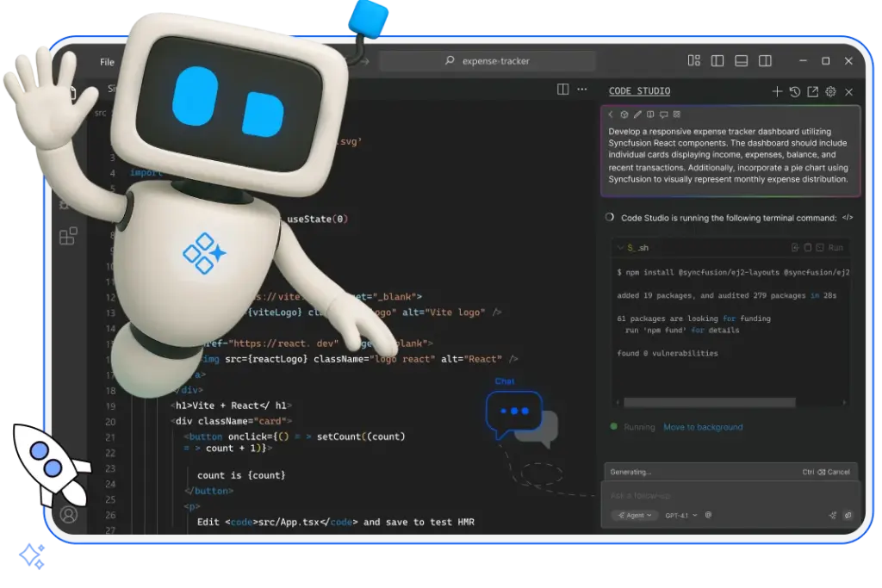Click line number 21 in gutter
Screen dimensions: 882x588
point(110,437)
